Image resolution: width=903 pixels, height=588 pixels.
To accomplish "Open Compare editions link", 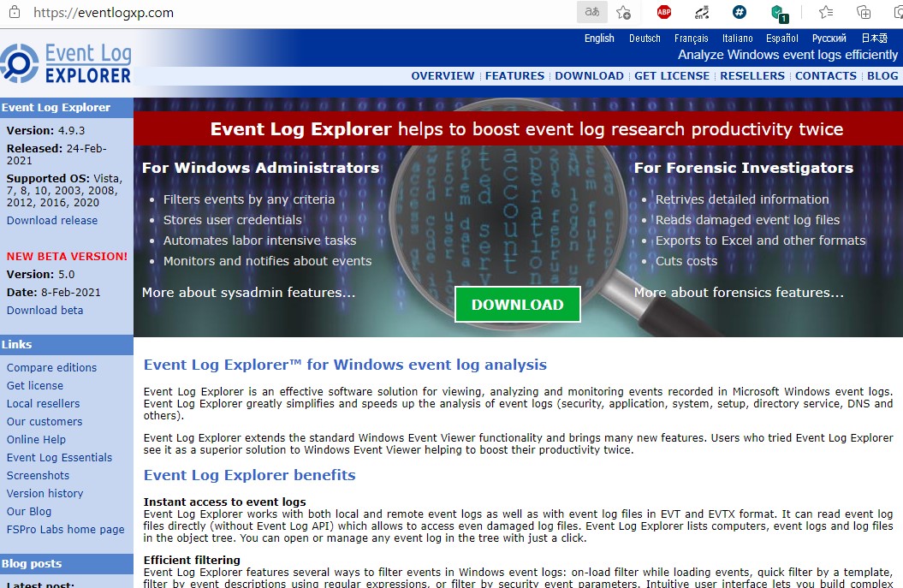I will coord(51,367).
